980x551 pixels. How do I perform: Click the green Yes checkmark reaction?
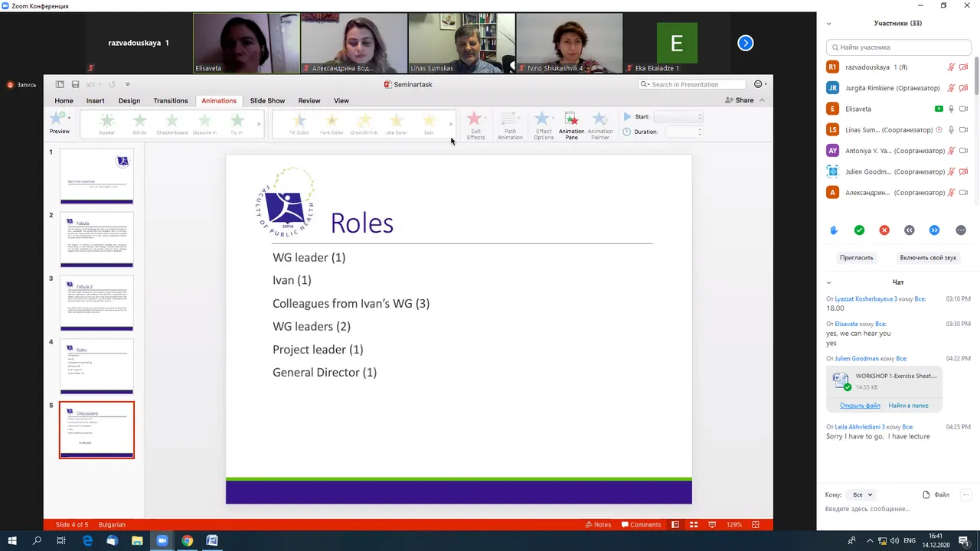pos(859,230)
